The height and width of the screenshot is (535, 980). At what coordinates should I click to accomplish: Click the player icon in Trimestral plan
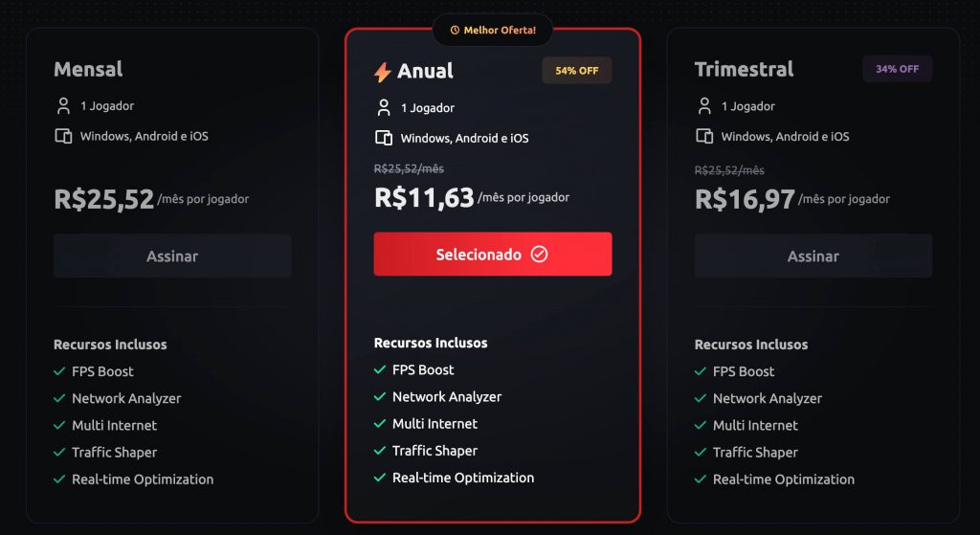tap(704, 105)
